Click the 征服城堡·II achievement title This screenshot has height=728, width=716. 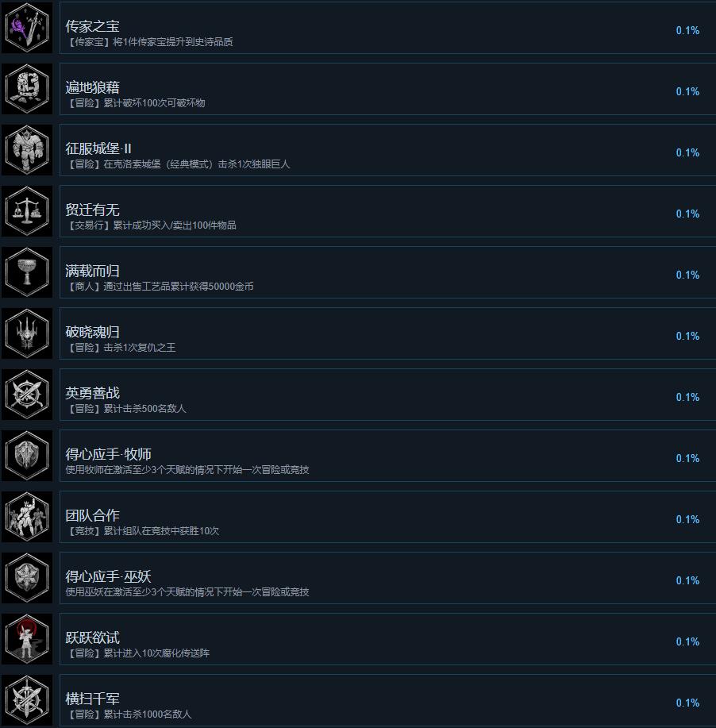click(98, 148)
